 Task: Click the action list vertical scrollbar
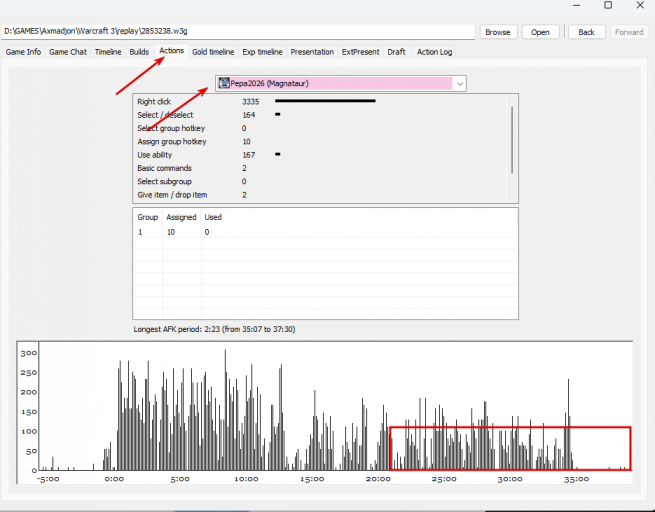coord(512,140)
